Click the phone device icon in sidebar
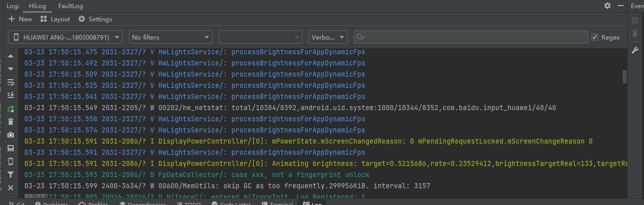Screen dimensions: 644x205 click(11, 161)
